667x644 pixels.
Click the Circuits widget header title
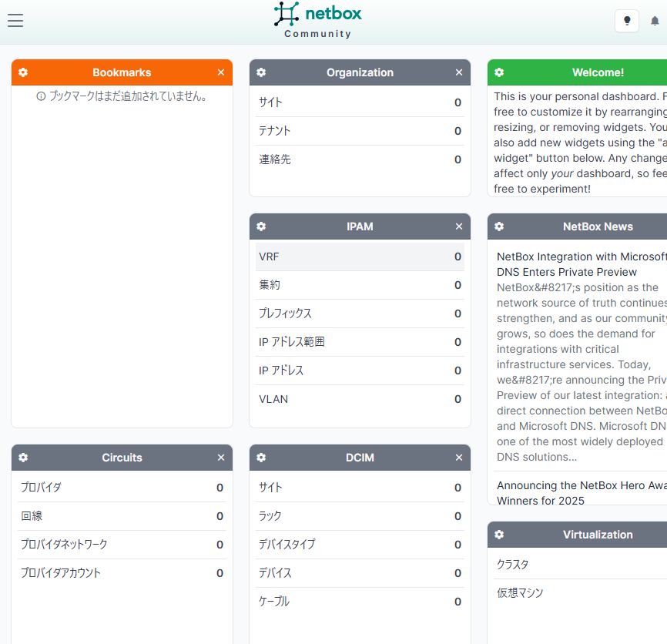pyautogui.click(x=122, y=458)
